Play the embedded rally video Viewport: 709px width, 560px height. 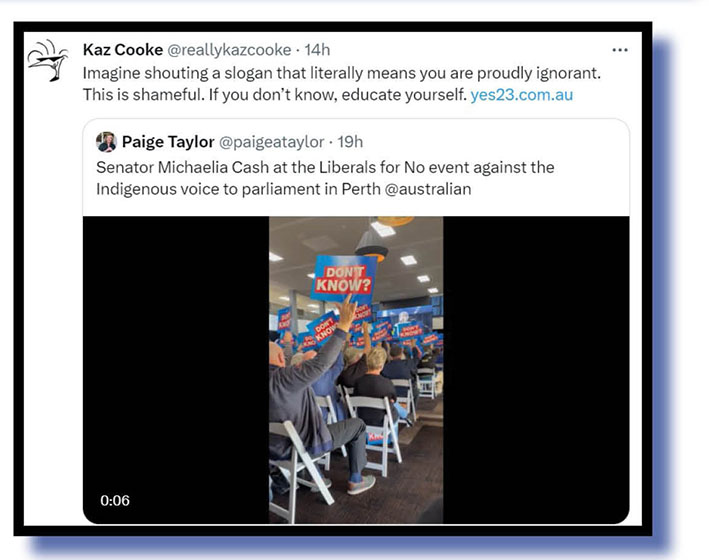[356, 370]
